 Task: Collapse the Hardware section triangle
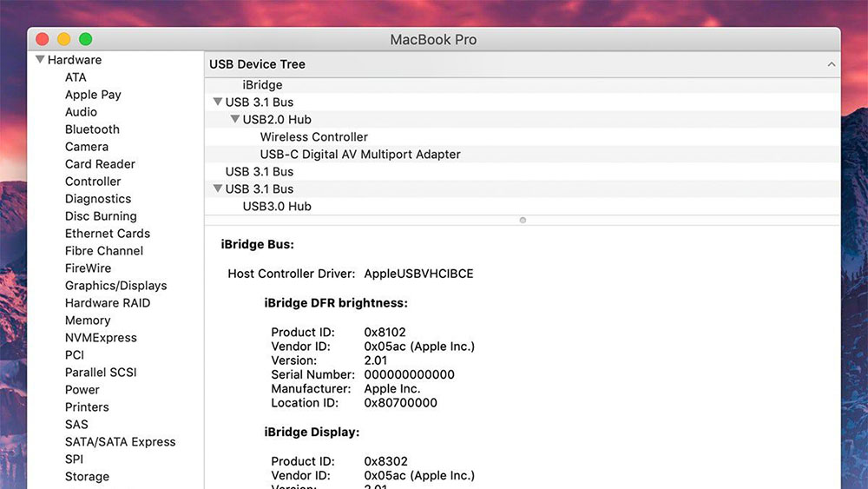click(x=40, y=60)
